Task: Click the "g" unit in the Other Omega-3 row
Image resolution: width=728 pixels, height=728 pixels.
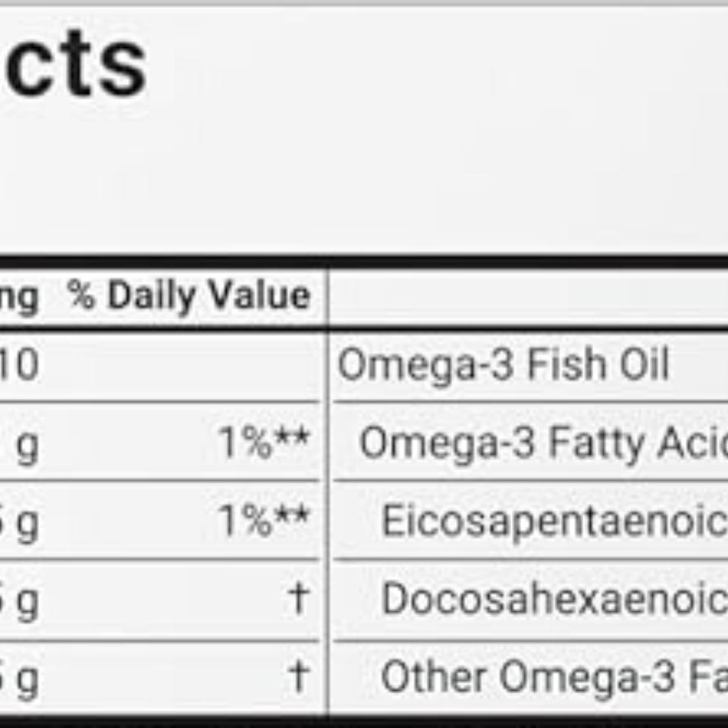Action: pyautogui.click(x=27, y=681)
